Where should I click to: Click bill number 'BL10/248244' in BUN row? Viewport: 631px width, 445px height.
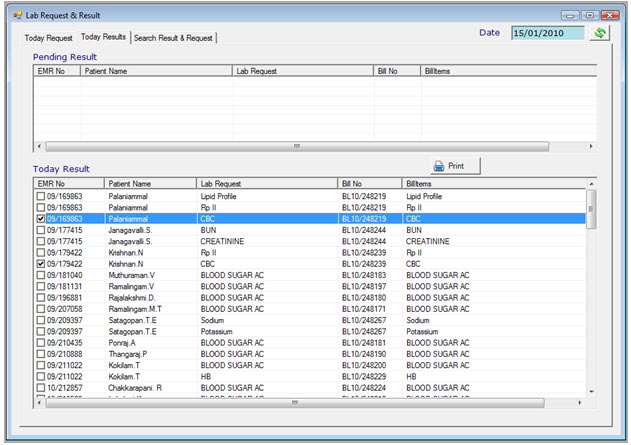click(364, 230)
